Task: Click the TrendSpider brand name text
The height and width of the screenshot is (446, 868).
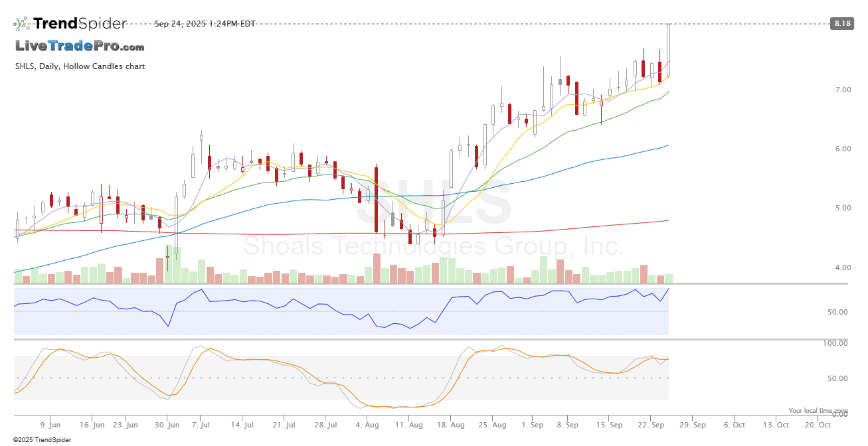Action: coord(80,24)
